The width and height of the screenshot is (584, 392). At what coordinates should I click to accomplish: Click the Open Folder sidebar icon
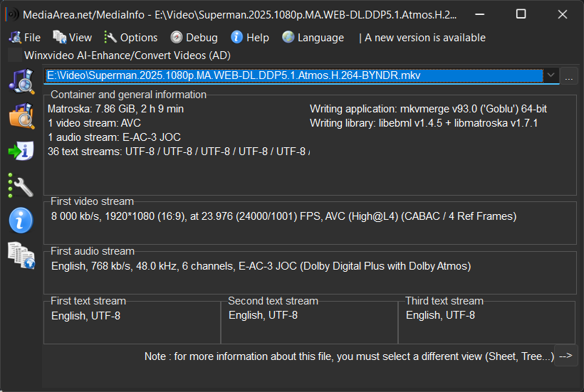click(x=21, y=116)
